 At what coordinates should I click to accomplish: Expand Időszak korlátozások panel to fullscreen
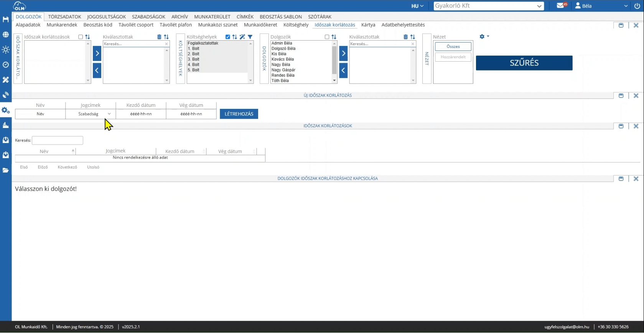(x=636, y=126)
